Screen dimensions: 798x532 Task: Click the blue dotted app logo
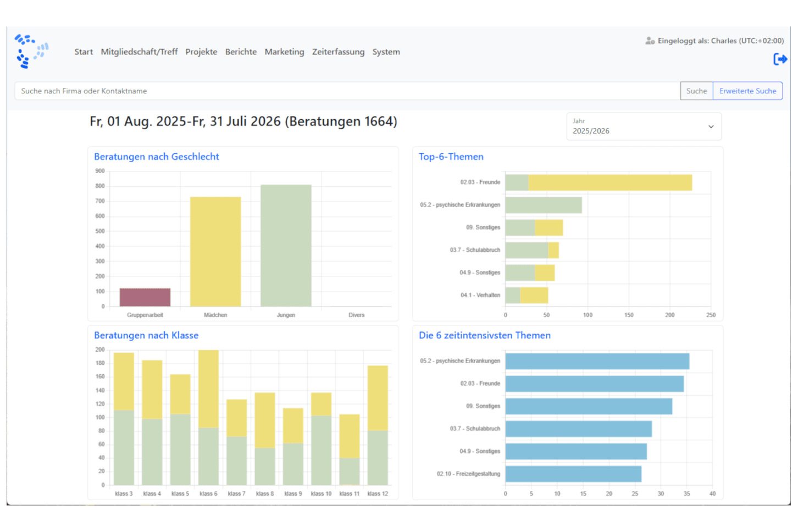point(31,51)
